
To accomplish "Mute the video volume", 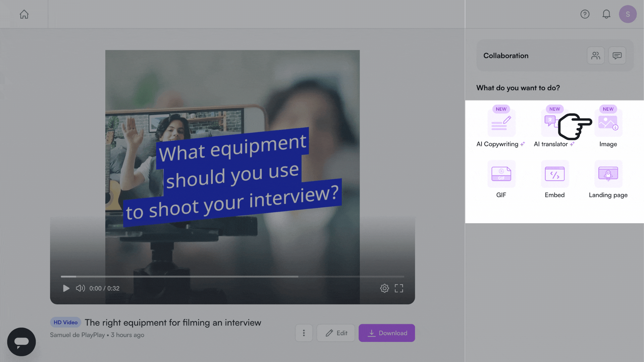I will 80,288.
